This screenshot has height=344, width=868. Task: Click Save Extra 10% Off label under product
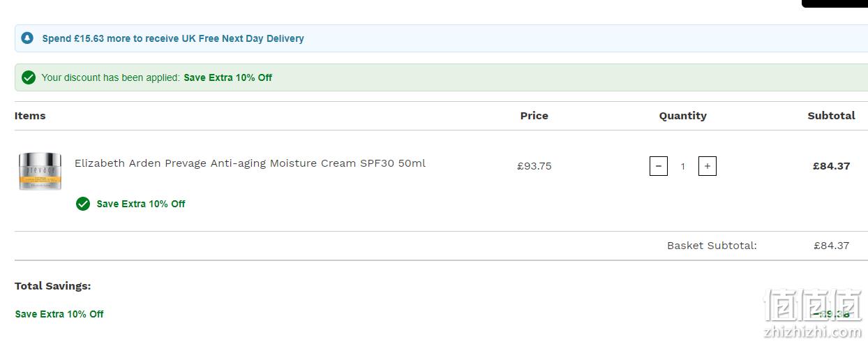coord(141,204)
